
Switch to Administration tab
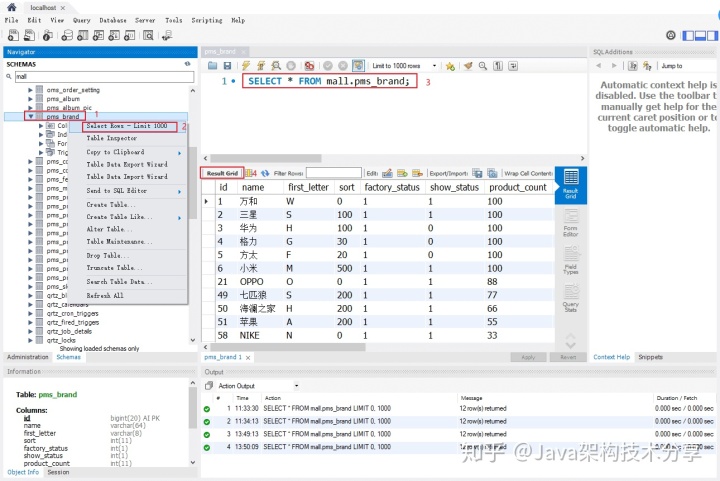(28, 357)
